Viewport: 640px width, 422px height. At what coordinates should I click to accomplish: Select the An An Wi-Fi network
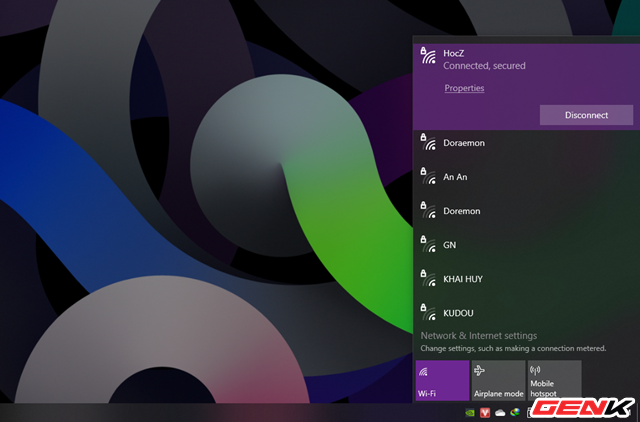(526, 177)
